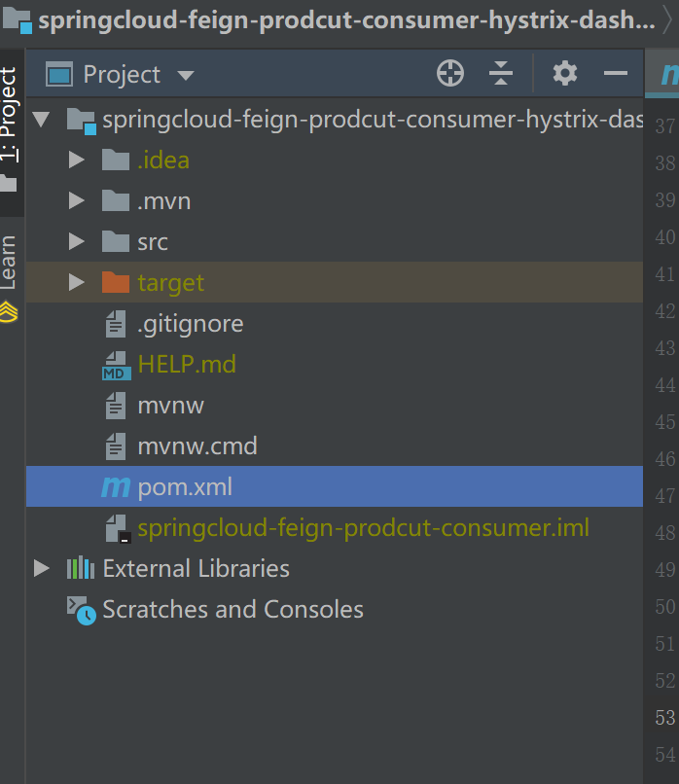Screen dimensions: 679x784
Task: Click the .gitignore file icon
Action: [116, 324]
